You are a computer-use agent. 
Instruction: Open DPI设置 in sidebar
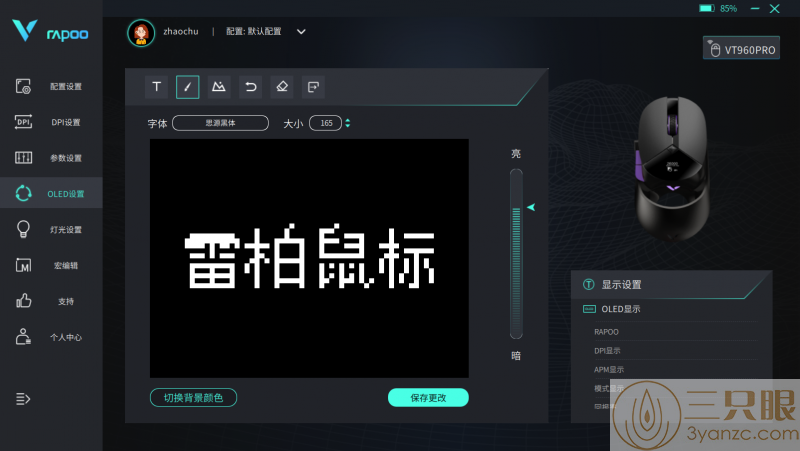click(x=51, y=122)
